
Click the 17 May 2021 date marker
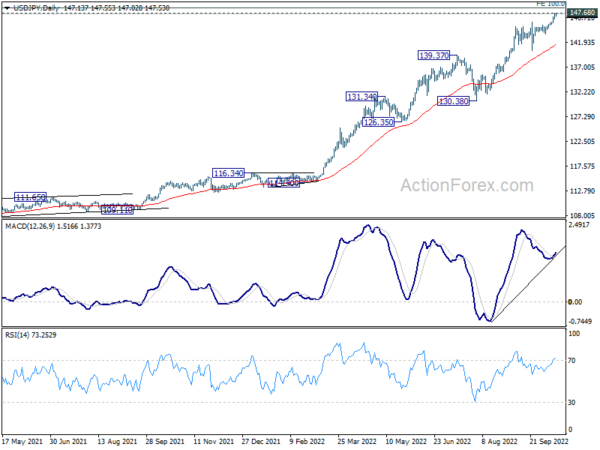tap(22, 442)
